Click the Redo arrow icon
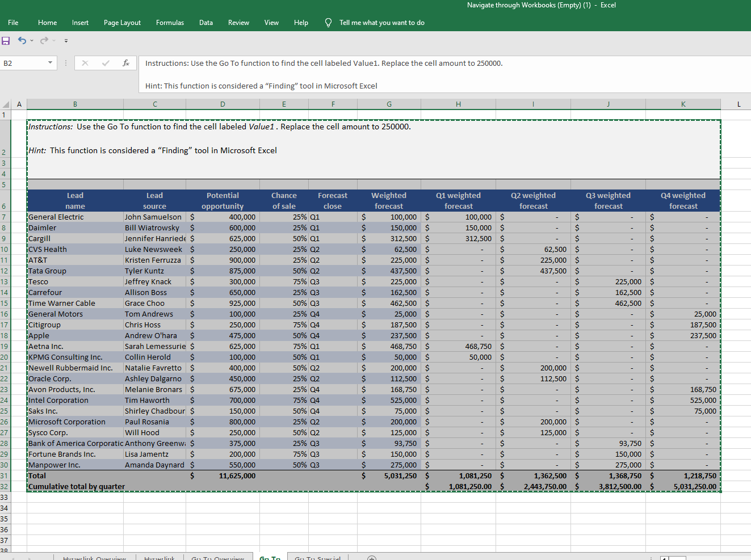 tap(44, 40)
